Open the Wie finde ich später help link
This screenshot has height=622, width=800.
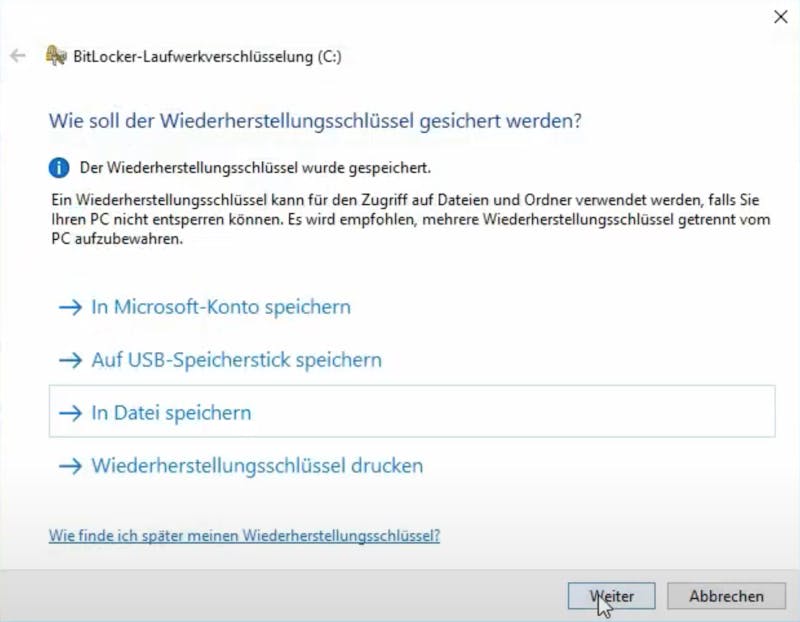[x=244, y=535]
